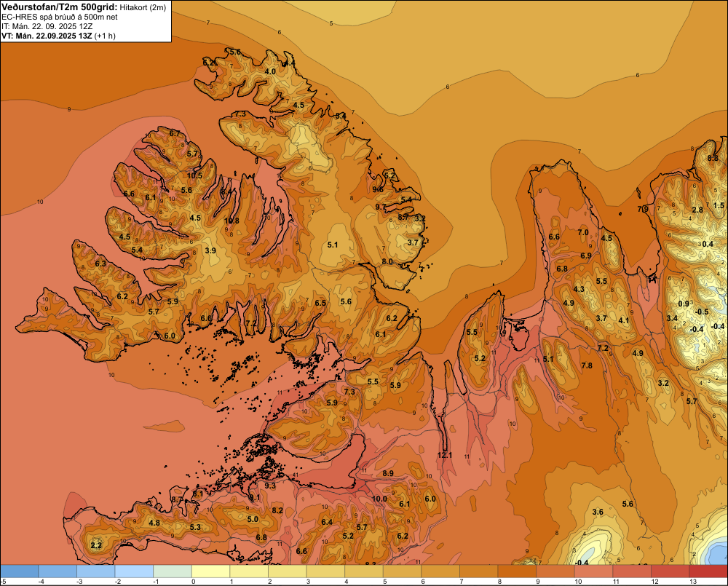The image size is (728, 586).
Task: Click the 1.5 temperature reading
Action: point(719,205)
